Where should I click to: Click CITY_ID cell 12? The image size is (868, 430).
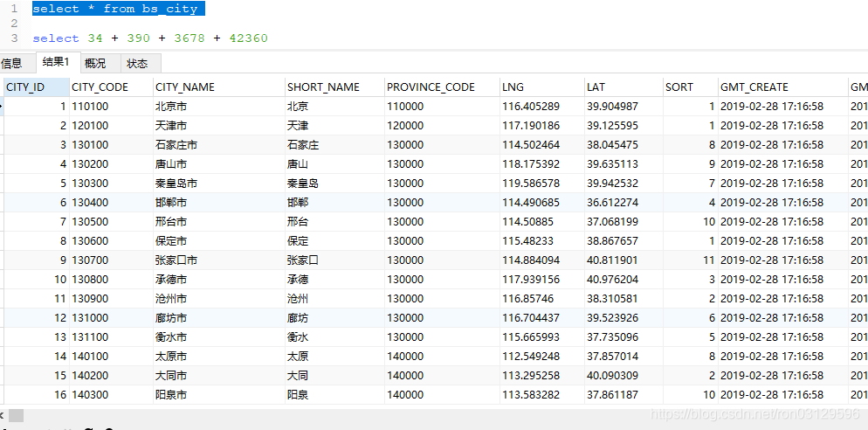coord(37,318)
